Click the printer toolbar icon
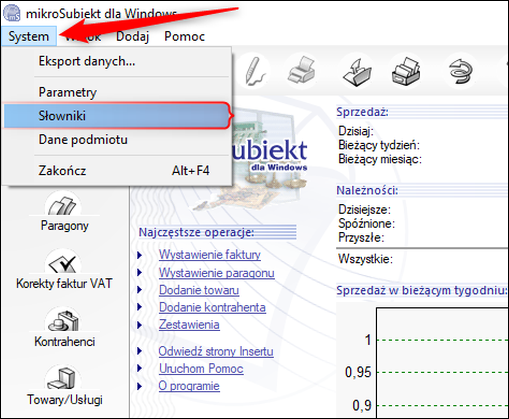 click(301, 70)
